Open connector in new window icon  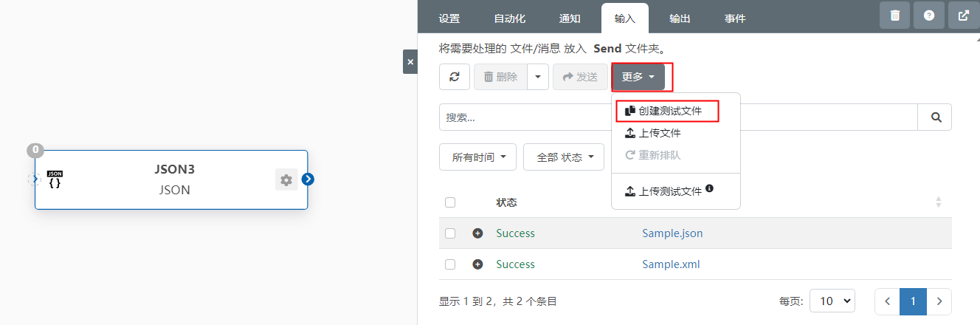[x=963, y=16]
